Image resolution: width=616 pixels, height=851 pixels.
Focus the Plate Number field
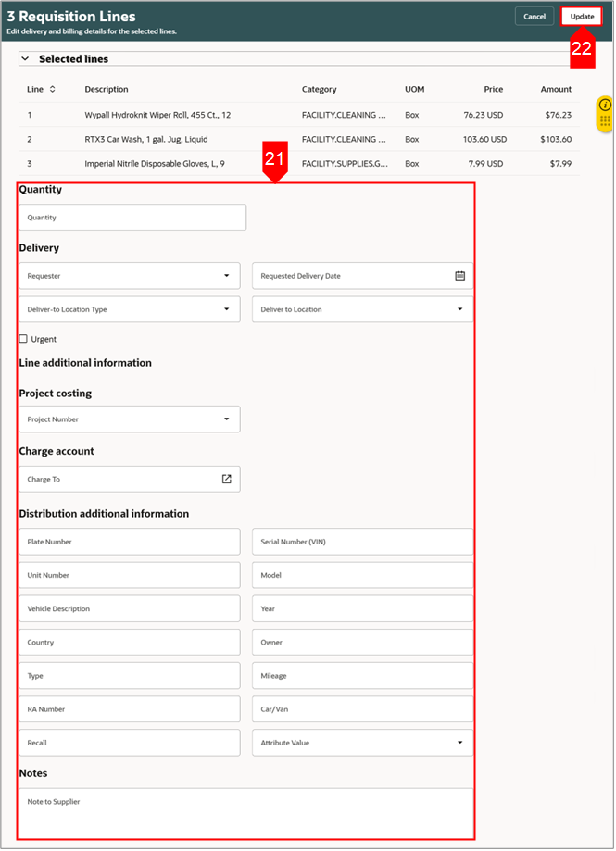click(129, 542)
